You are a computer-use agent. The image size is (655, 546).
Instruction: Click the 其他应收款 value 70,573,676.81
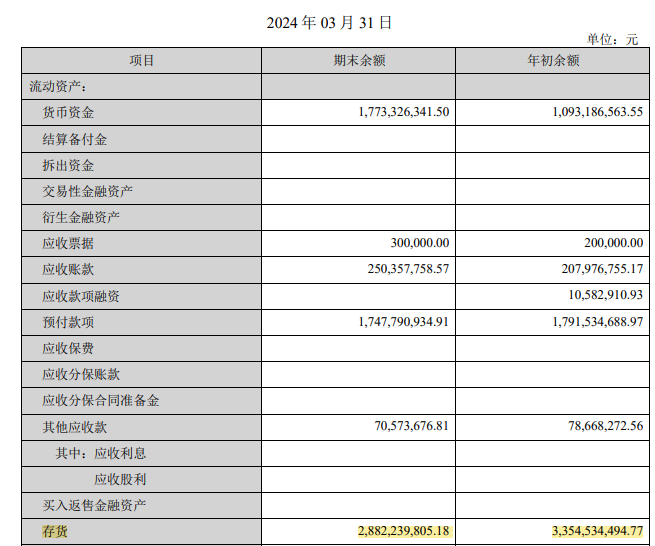coord(409,427)
